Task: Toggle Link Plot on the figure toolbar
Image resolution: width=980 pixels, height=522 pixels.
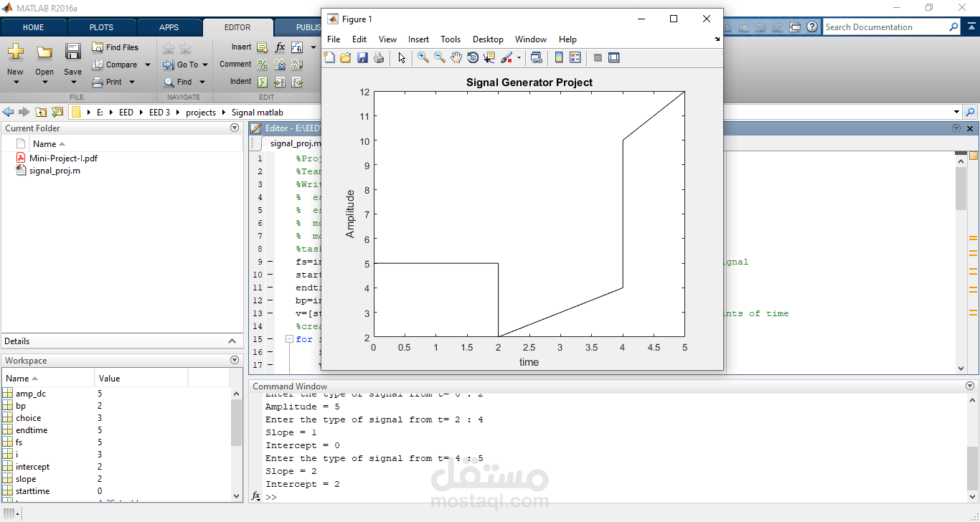Action: [x=537, y=57]
